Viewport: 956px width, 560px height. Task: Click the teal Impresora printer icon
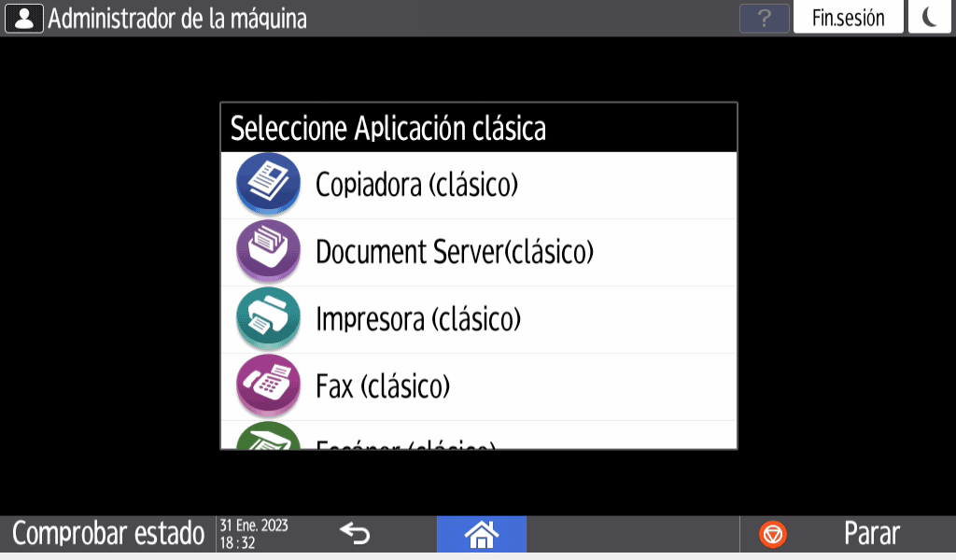pos(268,318)
